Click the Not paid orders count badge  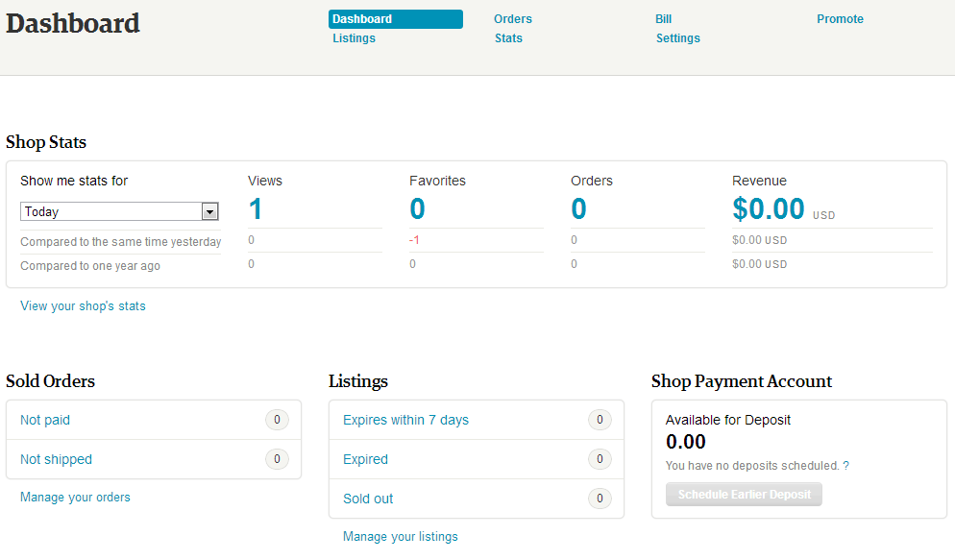[277, 420]
